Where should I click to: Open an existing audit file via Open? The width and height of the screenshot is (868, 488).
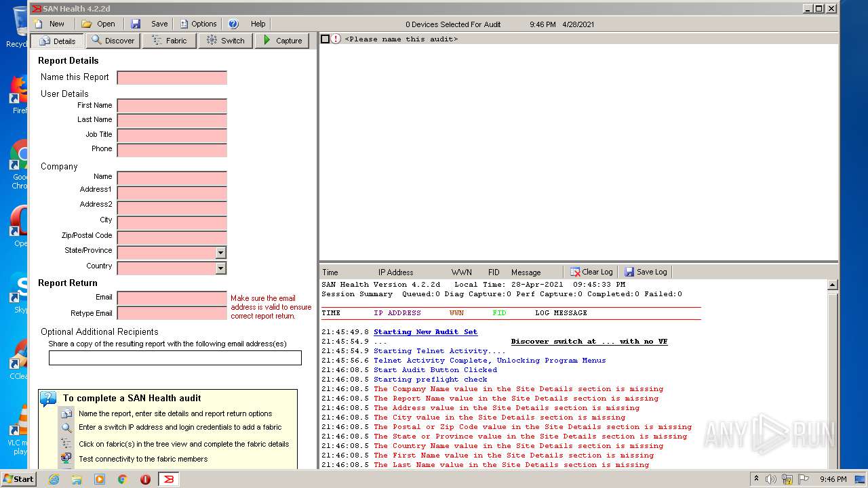tap(98, 24)
